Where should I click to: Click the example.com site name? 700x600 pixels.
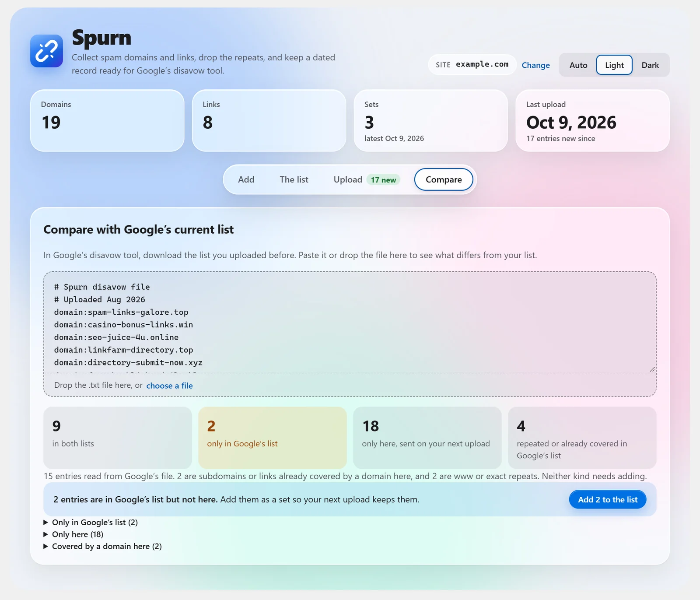[482, 64]
